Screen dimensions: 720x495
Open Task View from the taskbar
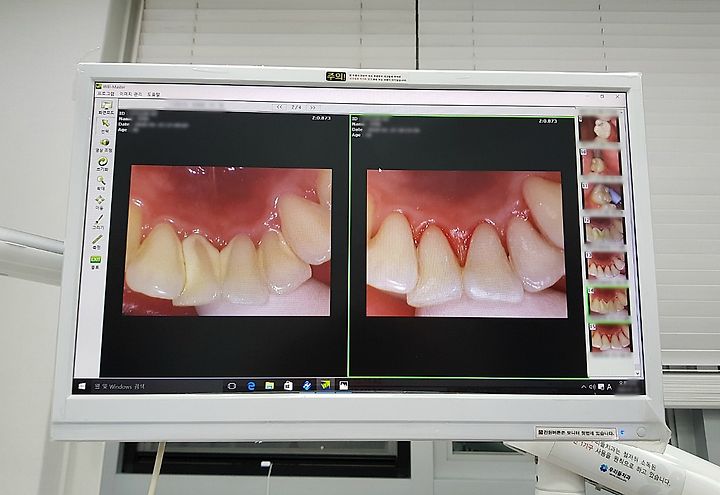(232, 386)
